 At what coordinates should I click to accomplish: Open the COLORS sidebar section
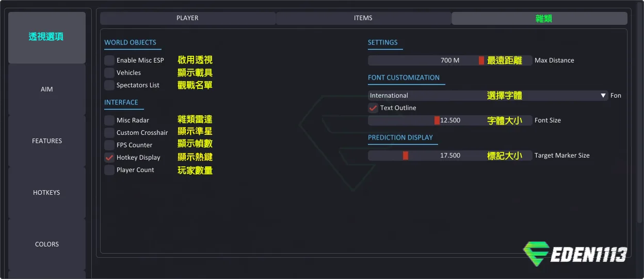pos(47,244)
